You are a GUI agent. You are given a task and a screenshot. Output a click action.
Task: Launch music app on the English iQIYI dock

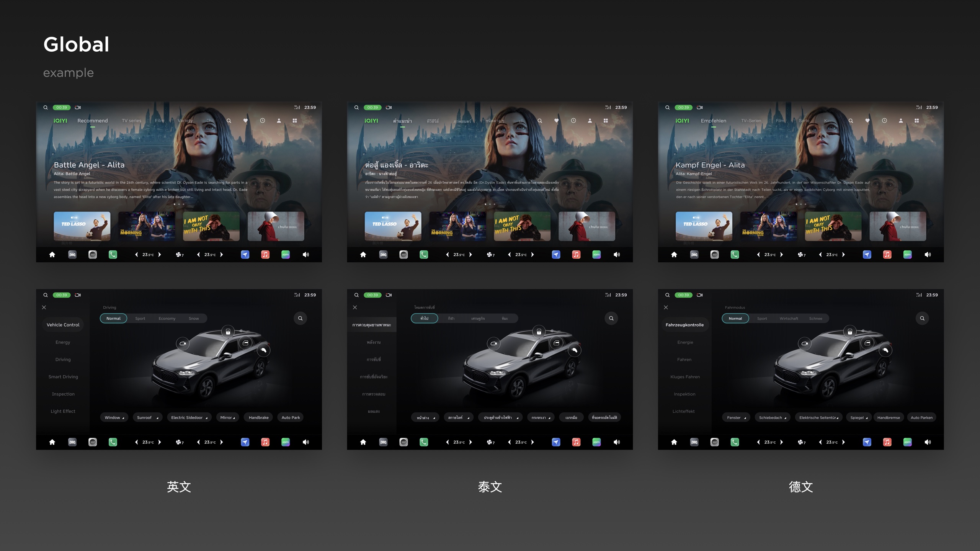pyautogui.click(x=265, y=255)
